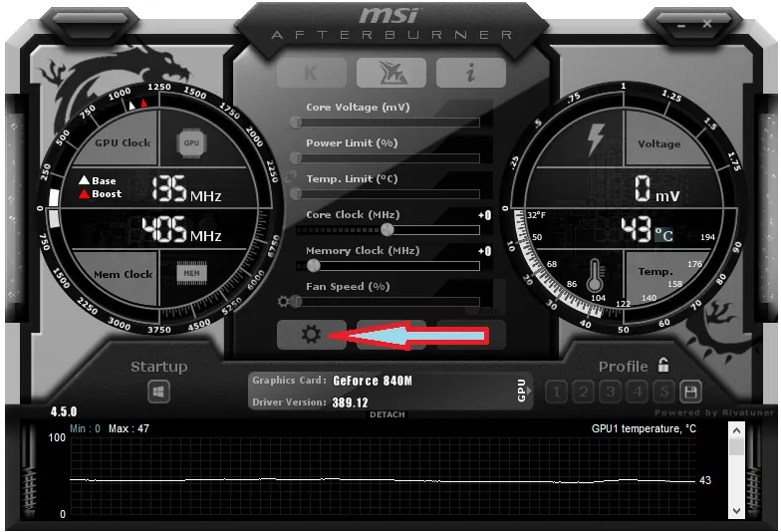The width and height of the screenshot is (781, 532).
Task: Close Afterburner with the X button
Action: 707,24
